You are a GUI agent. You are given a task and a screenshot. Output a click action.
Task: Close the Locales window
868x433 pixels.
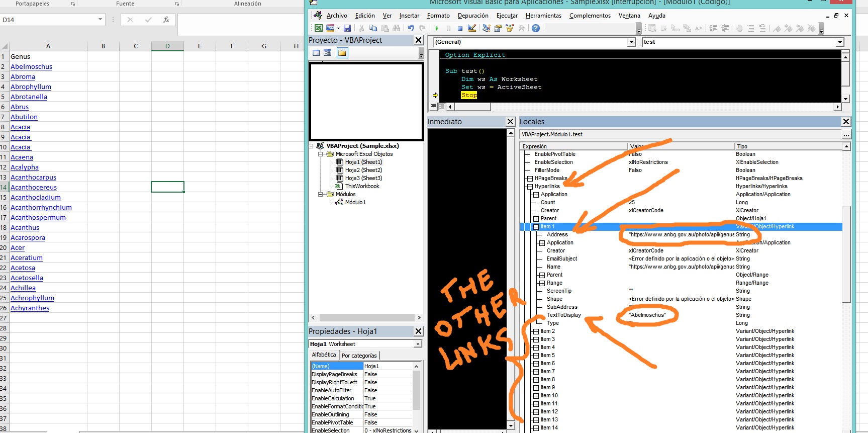846,122
